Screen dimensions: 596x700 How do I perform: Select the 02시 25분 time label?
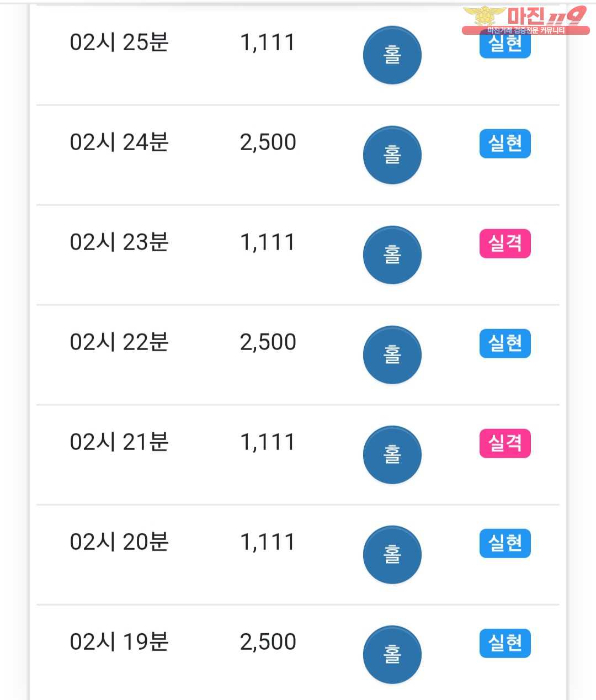pyautogui.click(x=119, y=43)
